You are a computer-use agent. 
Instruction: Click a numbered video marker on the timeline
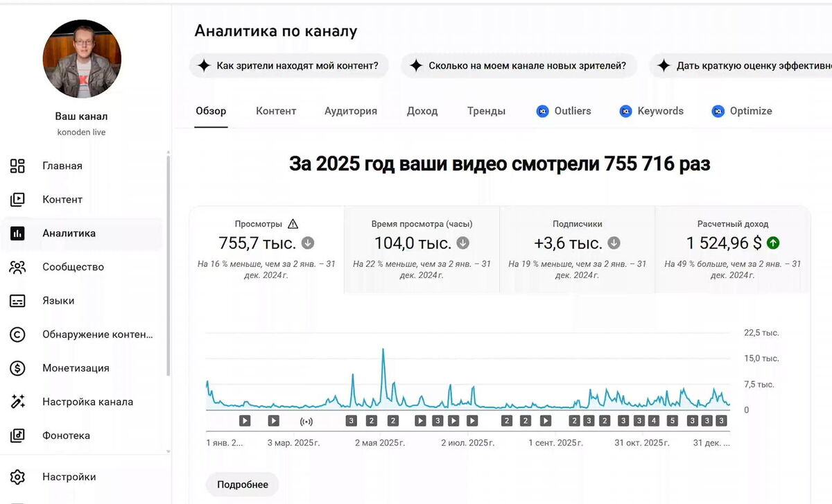(x=350, y=420)
